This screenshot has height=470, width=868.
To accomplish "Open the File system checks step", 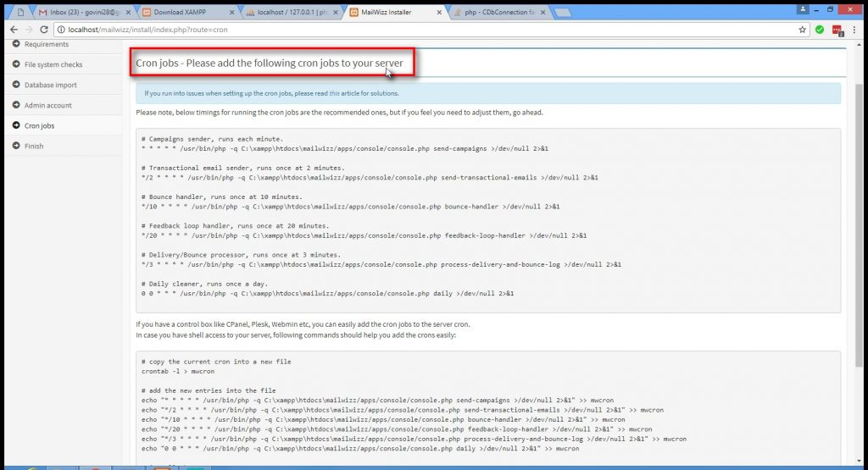I will (53, 64).
